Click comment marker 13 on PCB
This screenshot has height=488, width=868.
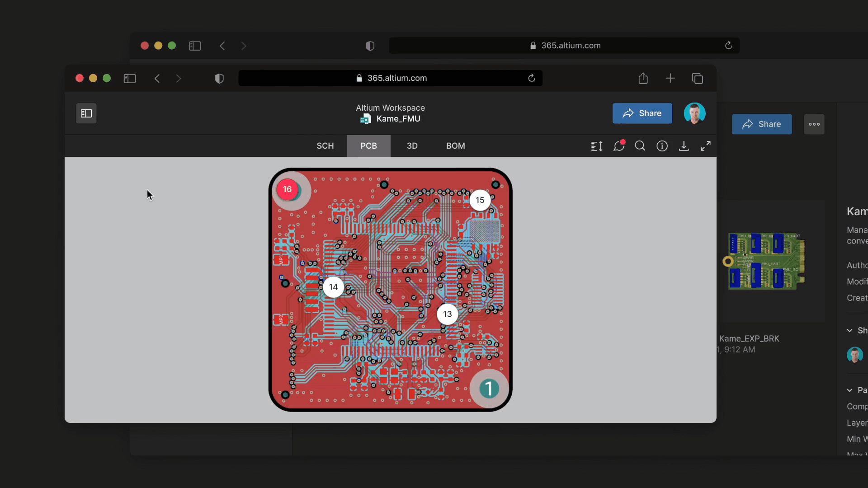click(x=447, y=314)
